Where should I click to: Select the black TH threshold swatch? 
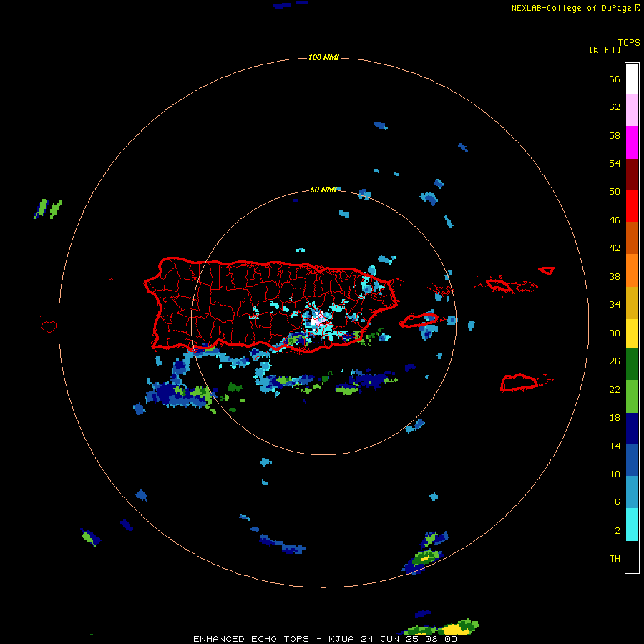click(632, 557)
